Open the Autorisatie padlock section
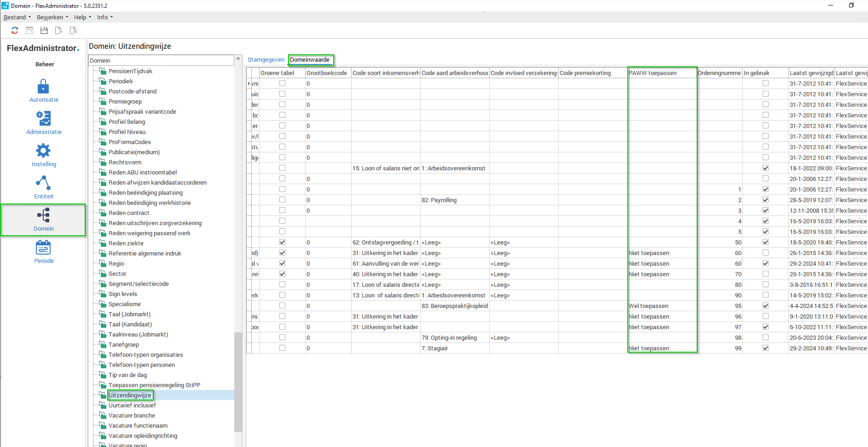Screen dimensions: 868x447 [x=44, y=91]
